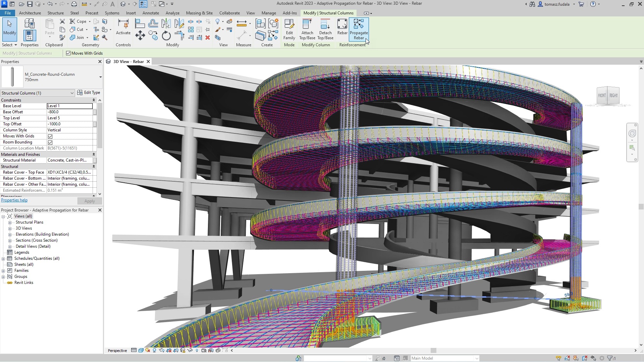The height and width of the screenshot is (362, 644).
Task: Click the Edit Type button
Action: click(89, 93)
